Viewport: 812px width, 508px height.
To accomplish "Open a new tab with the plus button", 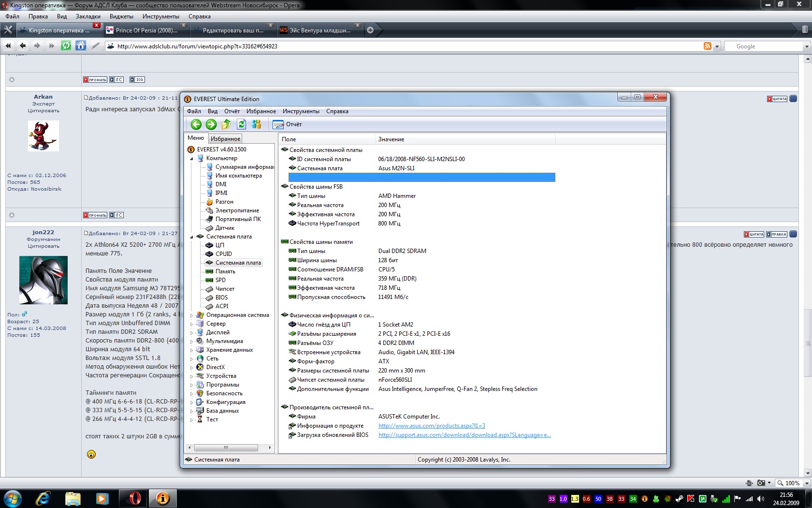I will coord(370,30).
